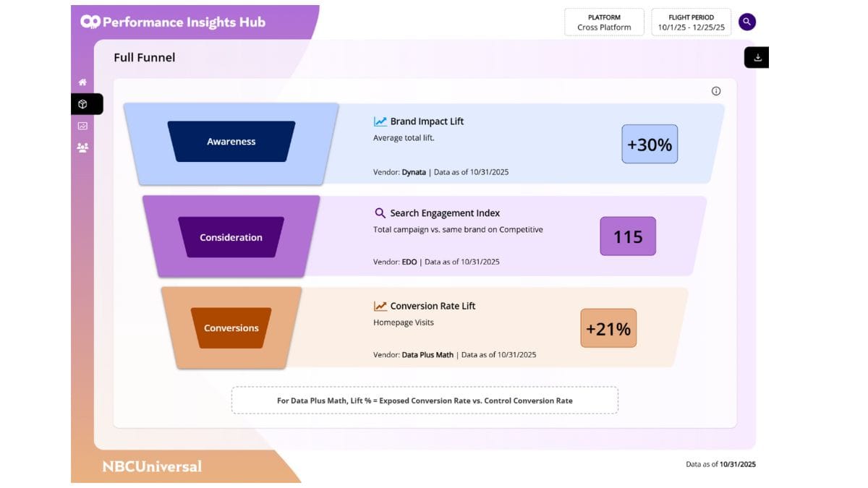Select the Conversions funnel stage
The image size is (868, 488).
(231, 328)
